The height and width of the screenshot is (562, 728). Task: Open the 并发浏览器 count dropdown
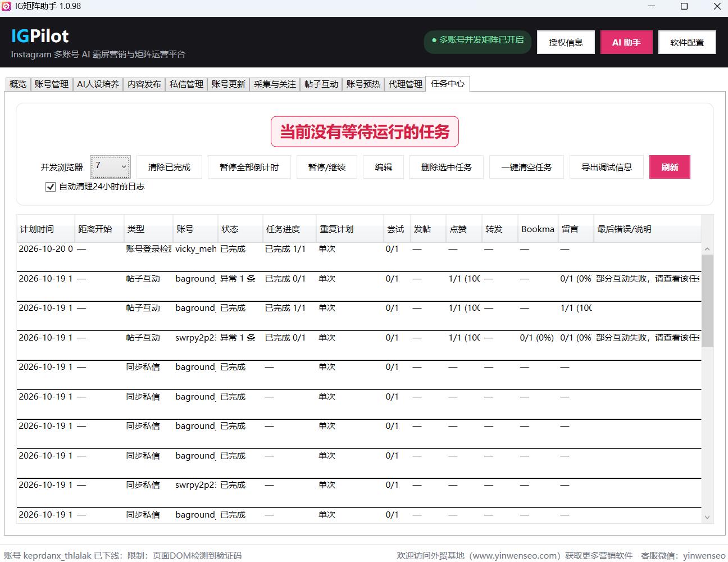coord(111,167)
